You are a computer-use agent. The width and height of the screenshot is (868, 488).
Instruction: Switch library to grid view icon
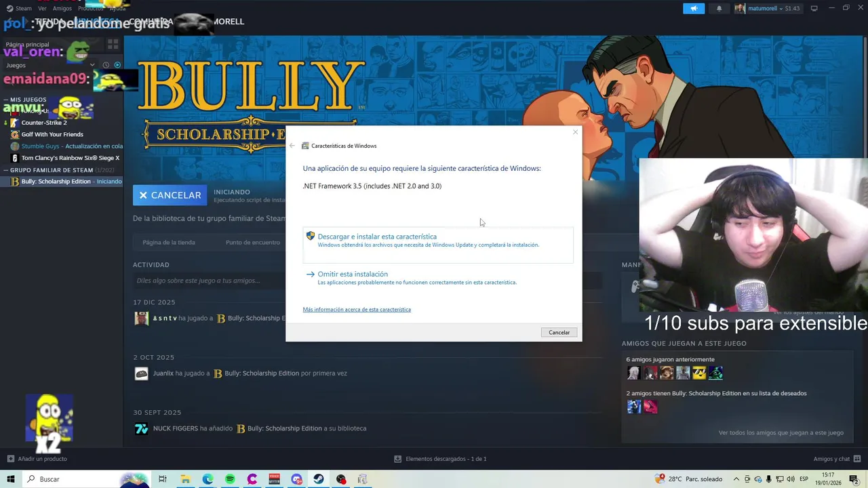(x=113, y=44)
